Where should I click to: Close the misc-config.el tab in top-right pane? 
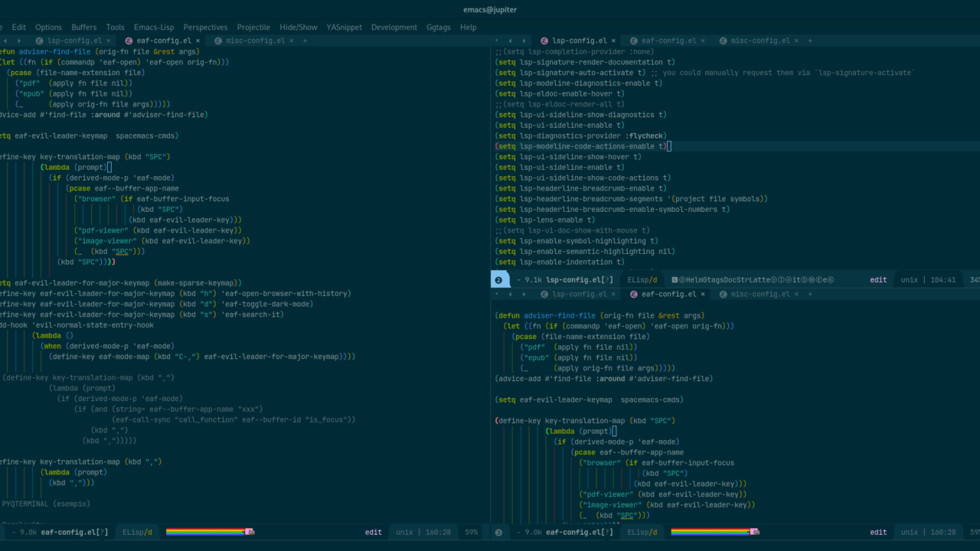795,41
